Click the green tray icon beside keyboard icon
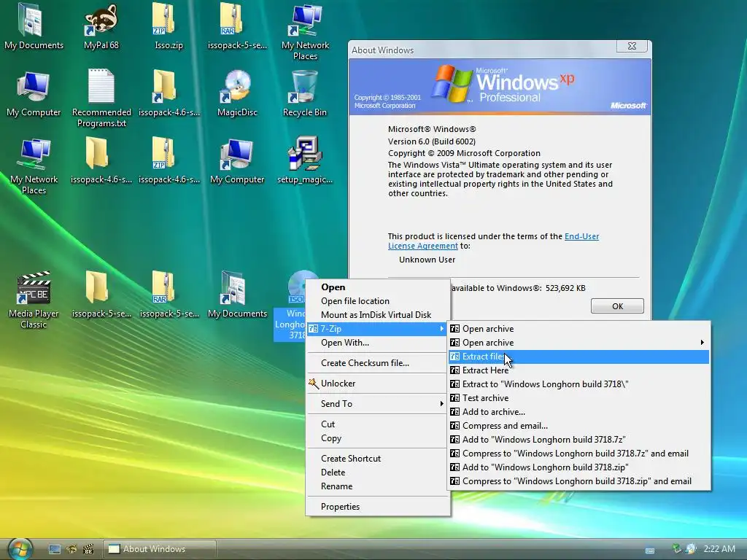 pos(676,548)
